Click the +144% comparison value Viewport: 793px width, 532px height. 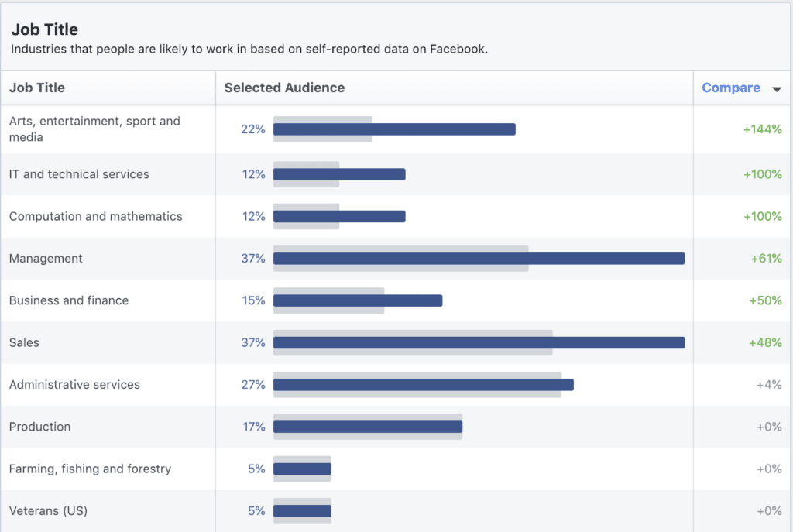click(x=764, y=129)
